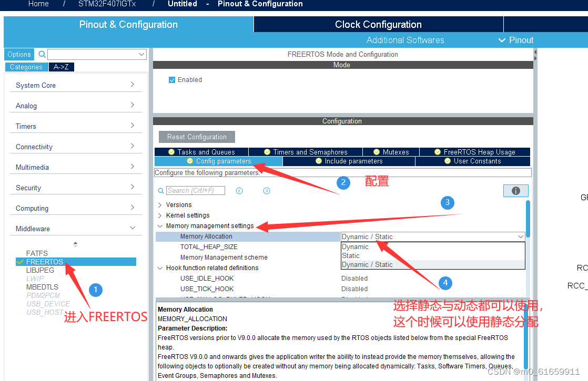Select MBEDTLS middleware item
The width and height of the screenshot is (588, 381).
(42, 287)
